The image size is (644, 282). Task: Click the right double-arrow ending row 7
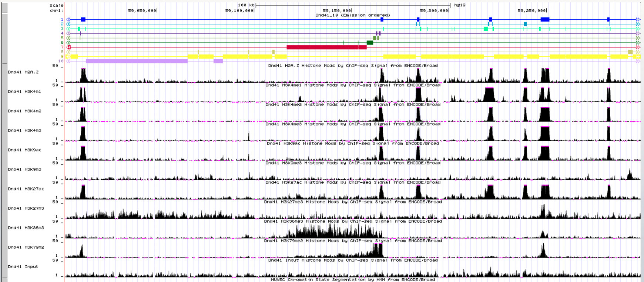[638, 47]
